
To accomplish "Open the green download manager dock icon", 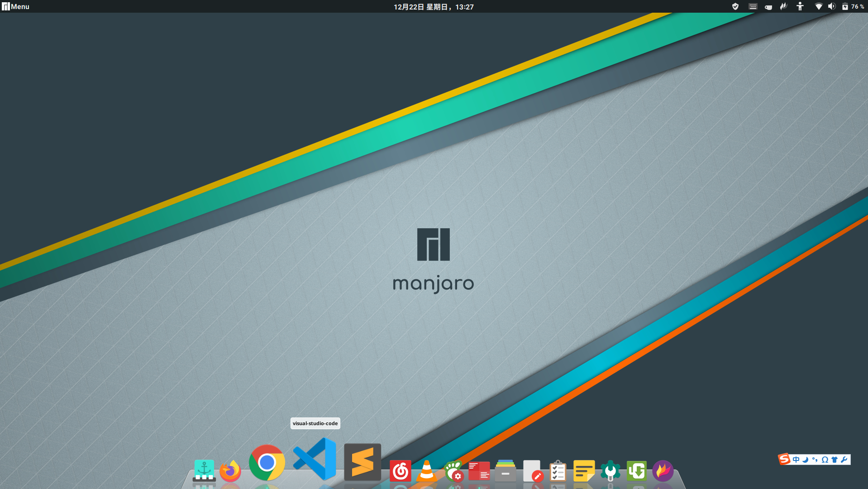I will coord(636,471).
